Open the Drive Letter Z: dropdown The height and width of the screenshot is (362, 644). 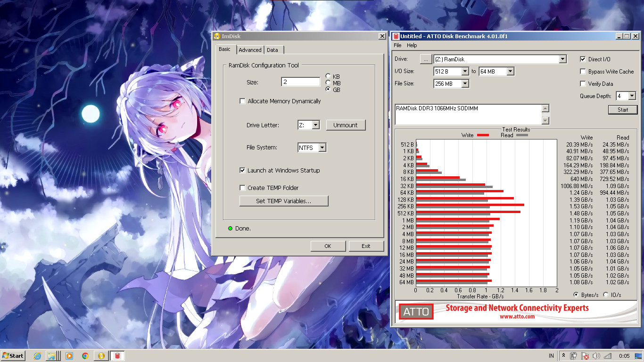[x=316, y=125]
